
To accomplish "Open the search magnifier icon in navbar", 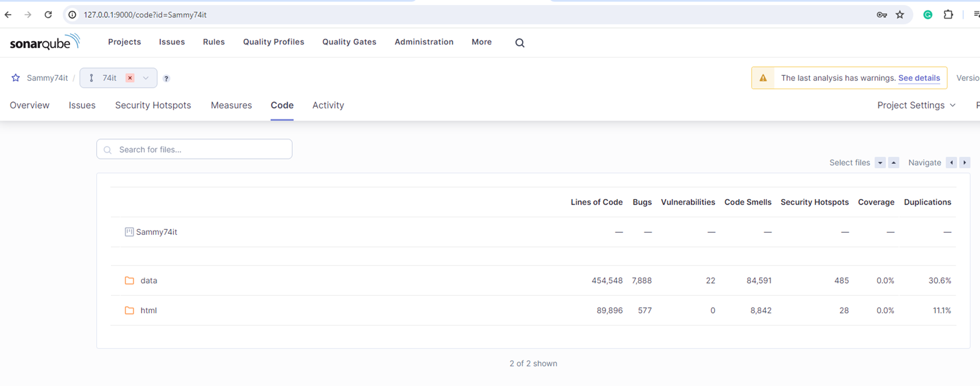I will coord(520,43).
